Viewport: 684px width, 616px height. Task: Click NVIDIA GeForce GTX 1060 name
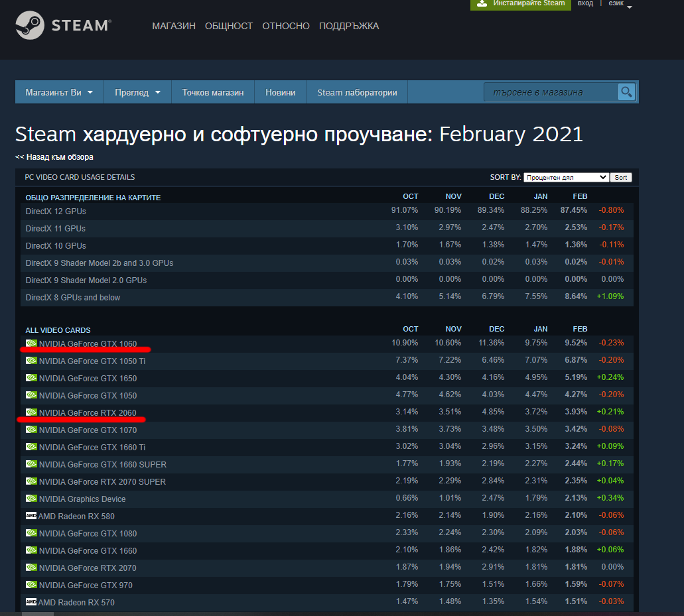(88, 343)
